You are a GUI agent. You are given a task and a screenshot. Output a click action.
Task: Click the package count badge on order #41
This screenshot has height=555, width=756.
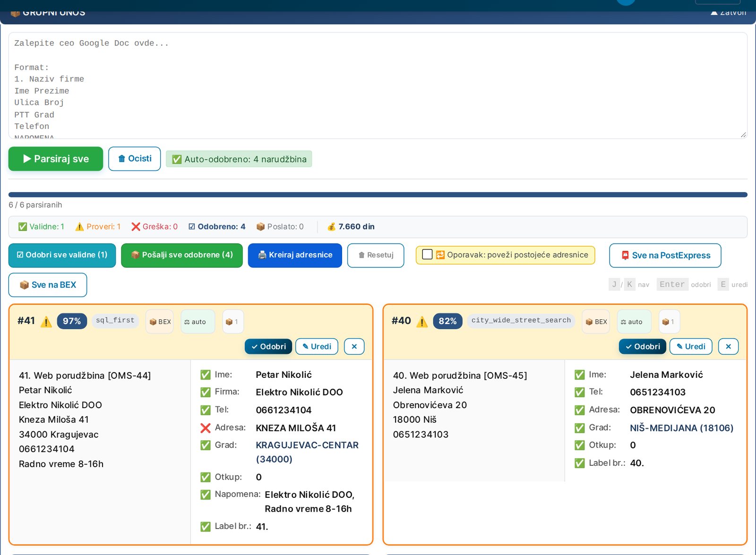coord(233,322)
